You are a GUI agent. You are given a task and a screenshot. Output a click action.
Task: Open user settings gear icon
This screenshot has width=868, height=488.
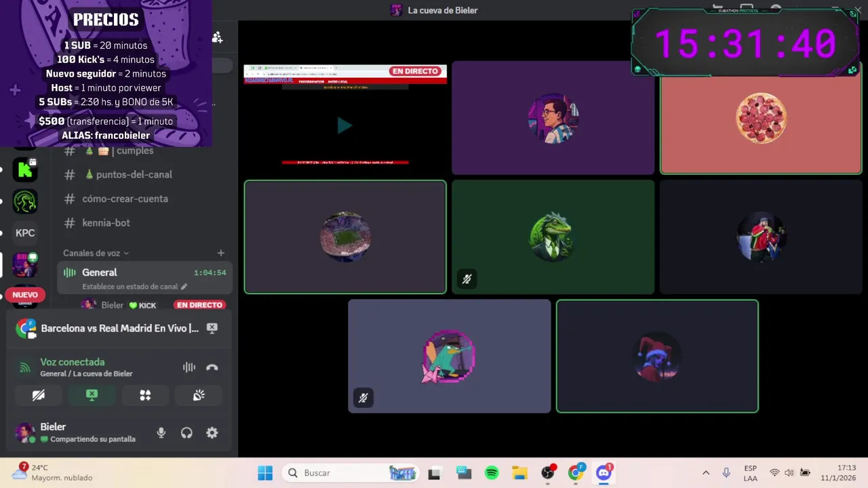(x=212, y=432)
